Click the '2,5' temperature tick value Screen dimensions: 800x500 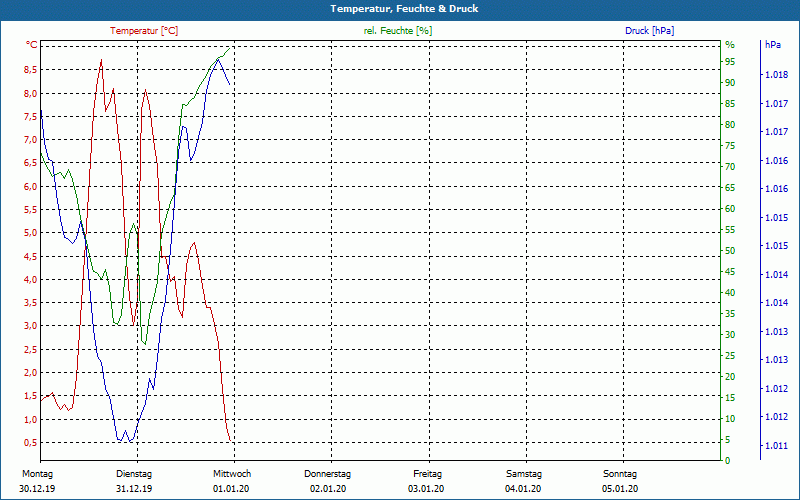[31, 349]
